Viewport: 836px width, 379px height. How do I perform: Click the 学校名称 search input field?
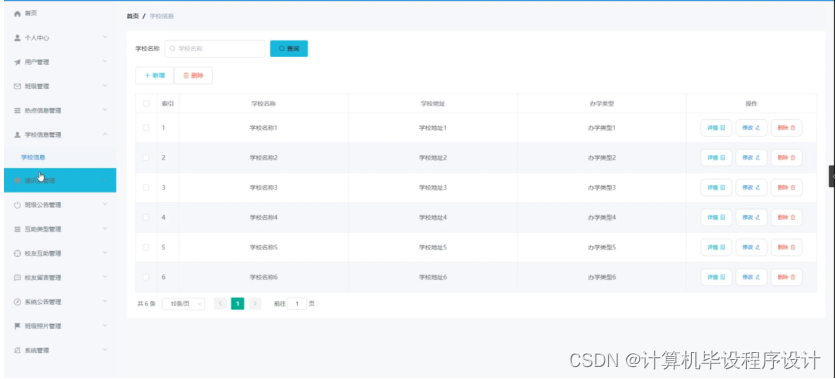pos(215,49)
